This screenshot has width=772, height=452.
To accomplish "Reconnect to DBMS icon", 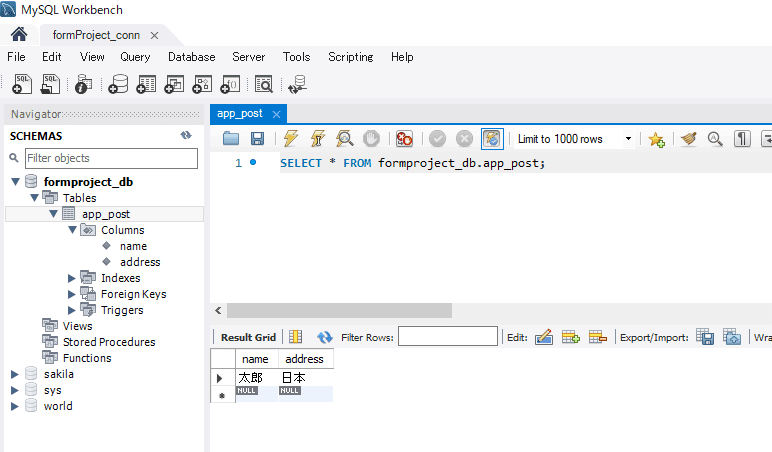I will 297,84.
